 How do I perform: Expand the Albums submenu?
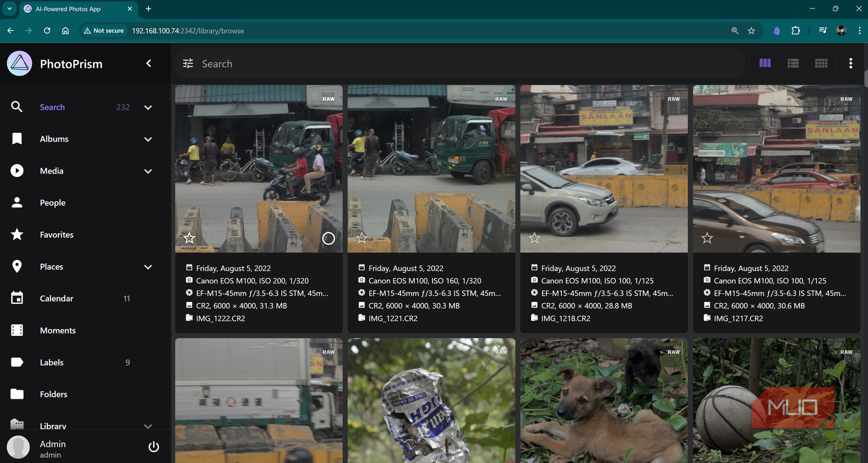click(148, 139)
